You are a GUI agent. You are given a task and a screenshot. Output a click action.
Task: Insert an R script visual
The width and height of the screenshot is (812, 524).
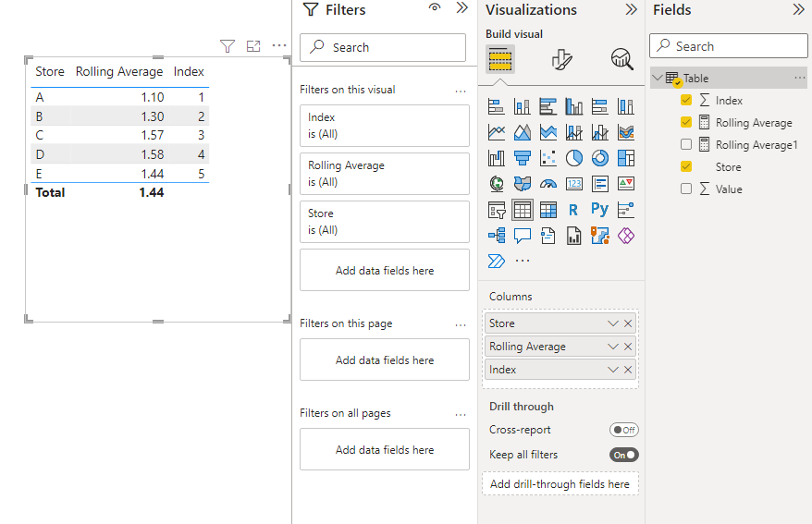pyautogui.click(x=572, y=210)
